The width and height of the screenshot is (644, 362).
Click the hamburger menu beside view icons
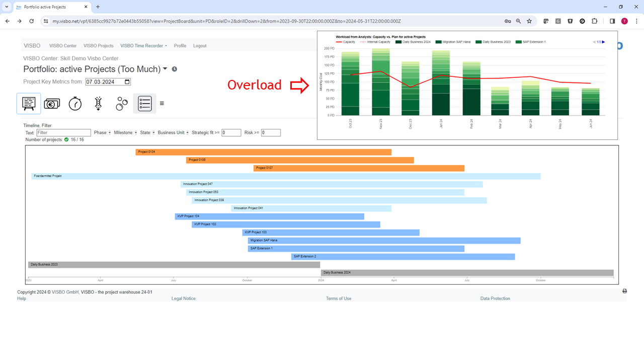[162, 104]
